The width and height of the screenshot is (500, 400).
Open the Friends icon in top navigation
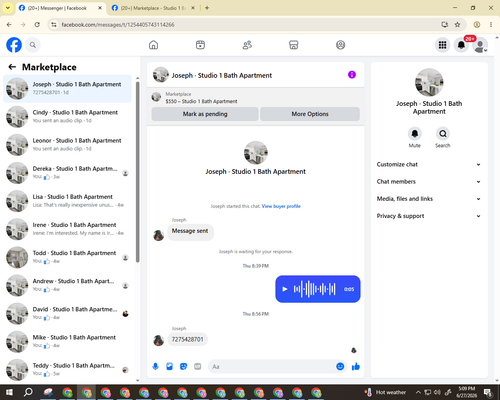(247, 45)
